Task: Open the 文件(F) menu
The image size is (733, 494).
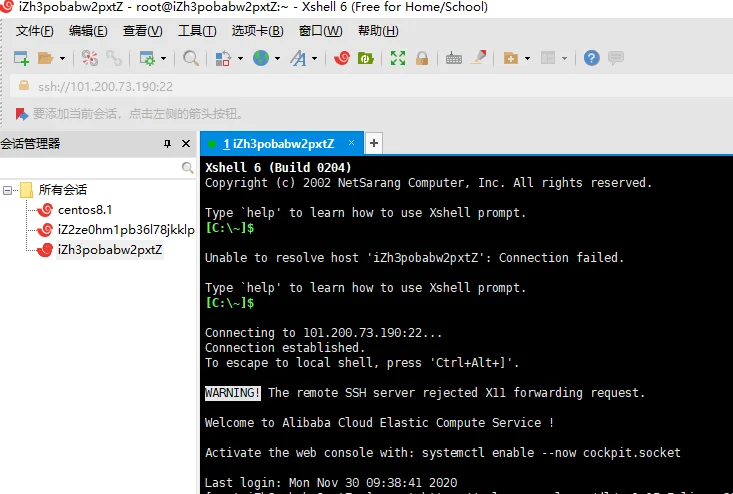Action: [35, 31]
